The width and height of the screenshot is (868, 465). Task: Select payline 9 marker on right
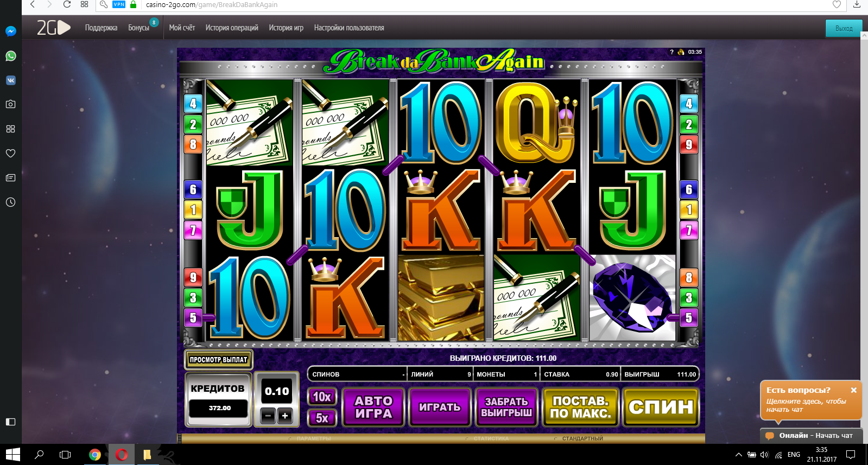[x=689, y=145]
